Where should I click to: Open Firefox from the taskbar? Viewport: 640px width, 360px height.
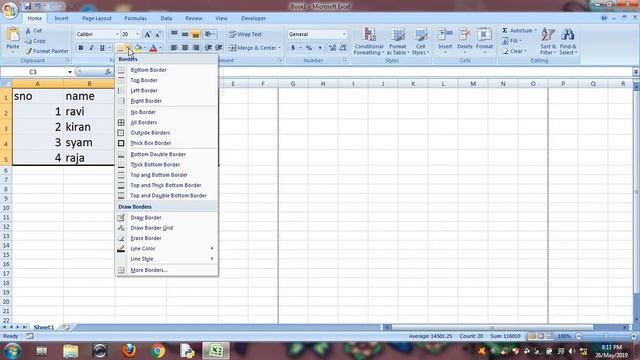[x=129, y=351]
